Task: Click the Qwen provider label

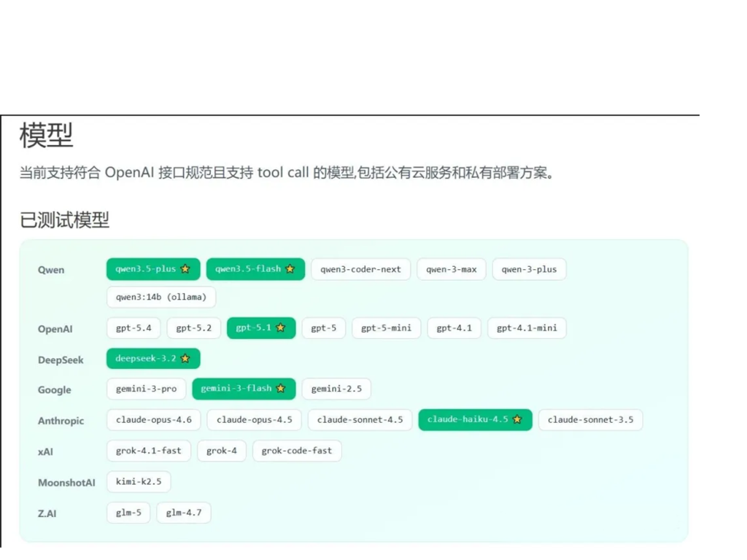Action: point(51,270)
